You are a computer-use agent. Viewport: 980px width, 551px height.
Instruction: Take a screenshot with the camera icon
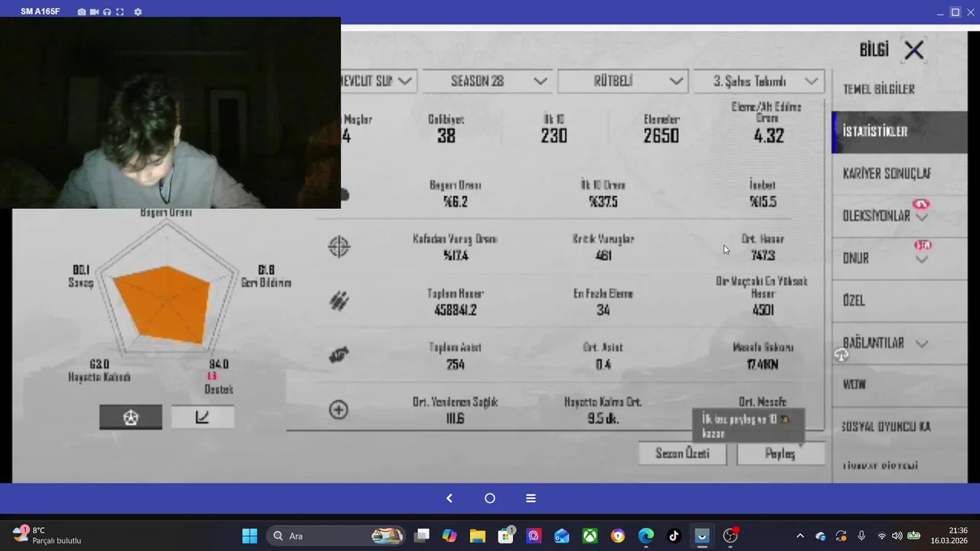(x=82, y=12)
